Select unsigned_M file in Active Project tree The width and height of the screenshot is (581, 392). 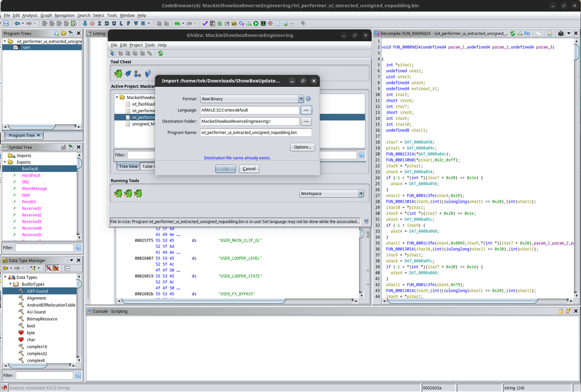(x=143, y=124)
